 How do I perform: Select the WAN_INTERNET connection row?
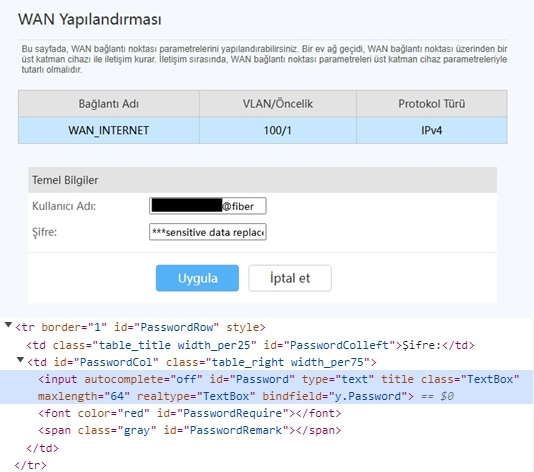pyautogui.click(x=263, y=130)
